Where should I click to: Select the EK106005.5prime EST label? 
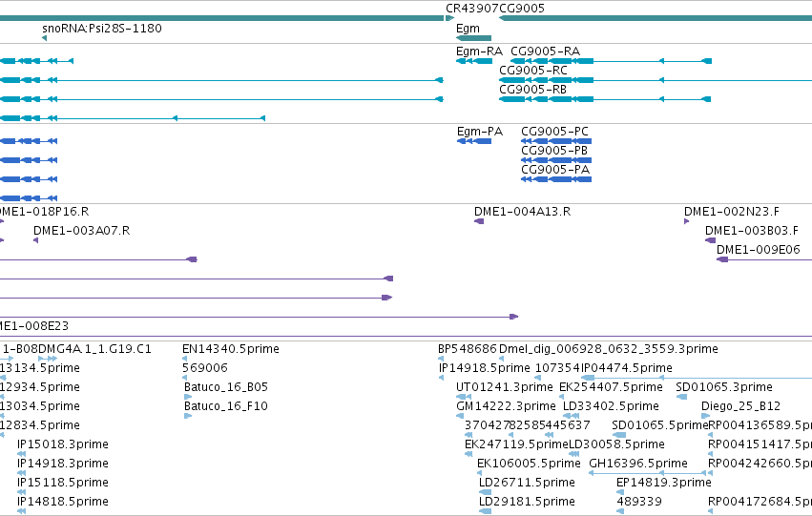click(529, 464)
